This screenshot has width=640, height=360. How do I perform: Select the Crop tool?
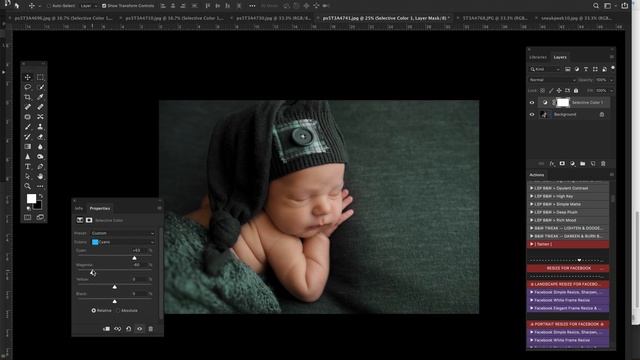[x=27, y=97]
